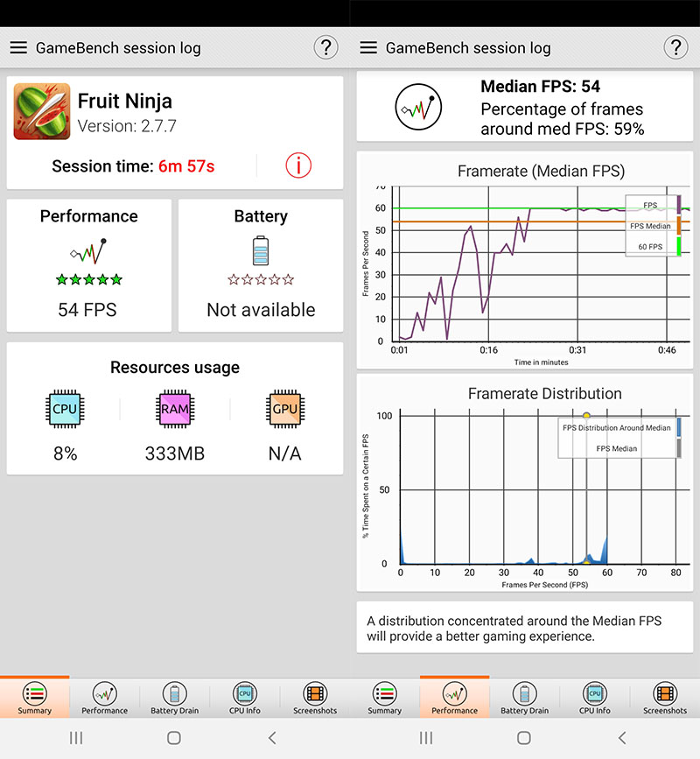
Task: Tap gray FPS Median distribution swatch
Action: pyautogui.click(x=679, y=448)
